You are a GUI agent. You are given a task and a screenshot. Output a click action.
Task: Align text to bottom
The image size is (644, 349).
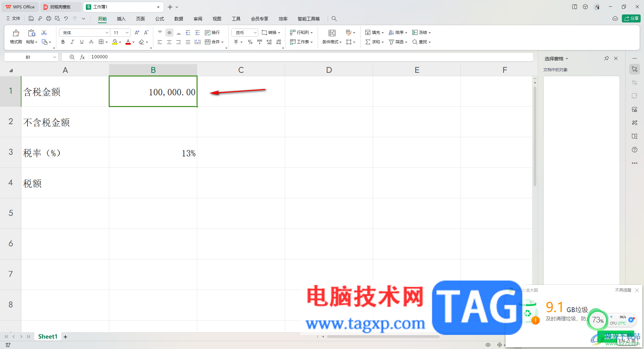[x=179, y=33]
